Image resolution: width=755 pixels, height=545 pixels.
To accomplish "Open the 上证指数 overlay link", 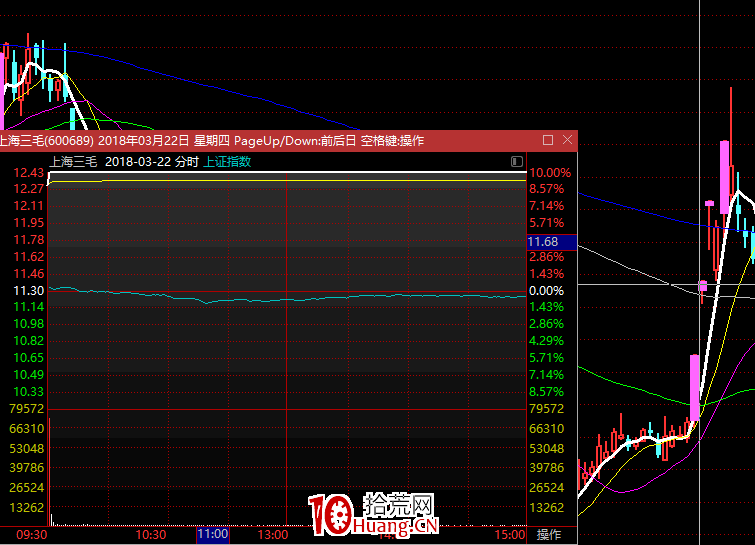I will click(x=227, y=161).
